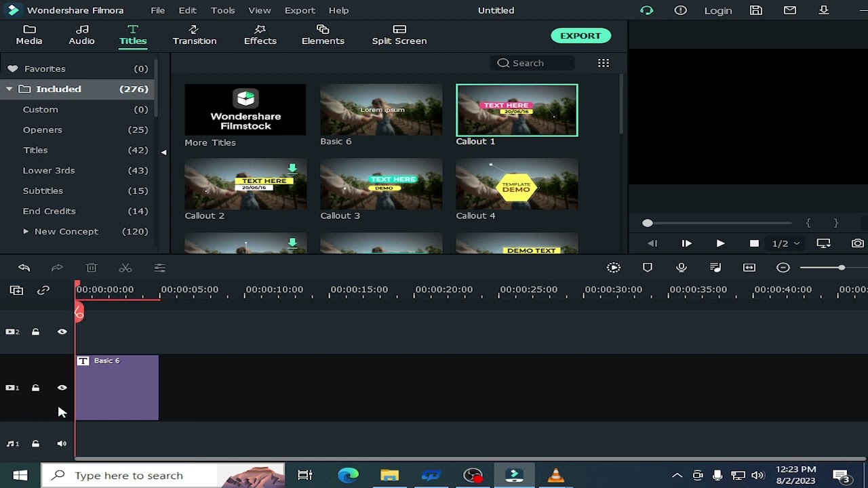Click the Favorites heart icon
Viewport: 868px width, 488px height.
tap(12, 68)
